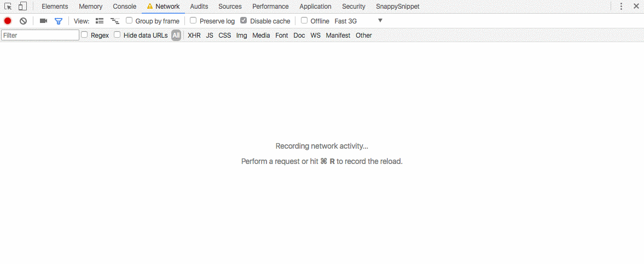
Task: Click the View: label
Action: click(x=82, y=21)
